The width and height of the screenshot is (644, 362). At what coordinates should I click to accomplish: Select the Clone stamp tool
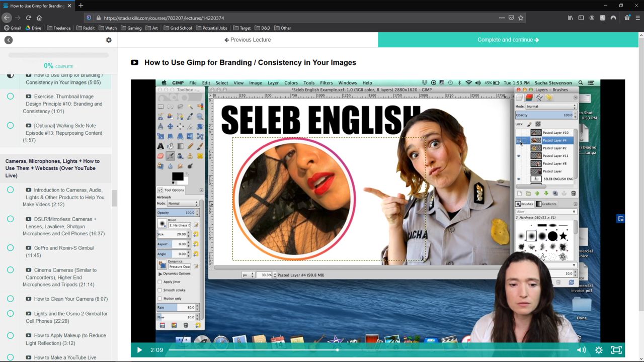point(190,156)
